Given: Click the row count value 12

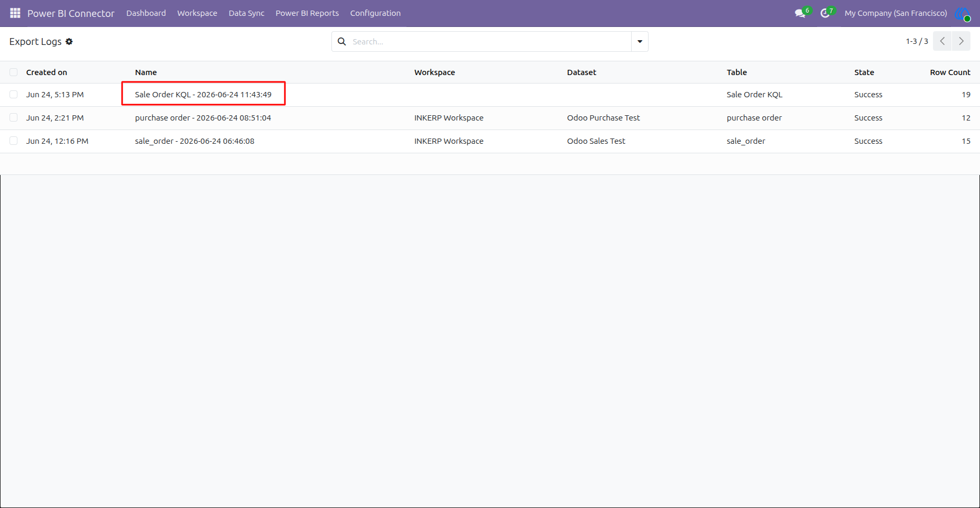Looking at the screenshot, I should 966,118.
